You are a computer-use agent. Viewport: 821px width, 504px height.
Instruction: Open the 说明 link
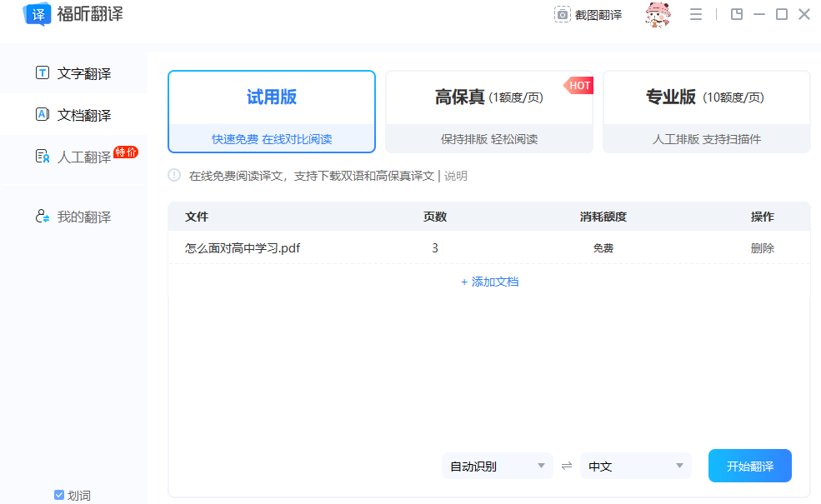click(456, 176)
